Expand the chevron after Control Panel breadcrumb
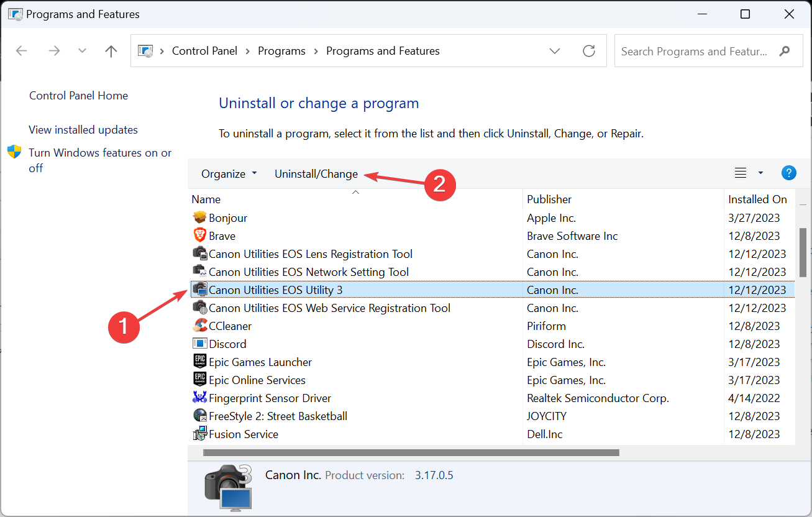The width and height of the screenshot is (812, 517). pos(247,51)
